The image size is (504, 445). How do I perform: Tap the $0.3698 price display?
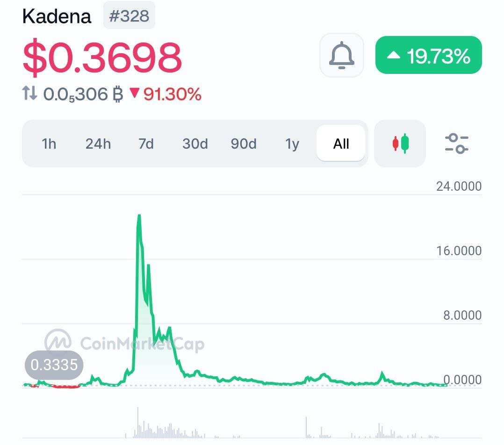[102, 57]
